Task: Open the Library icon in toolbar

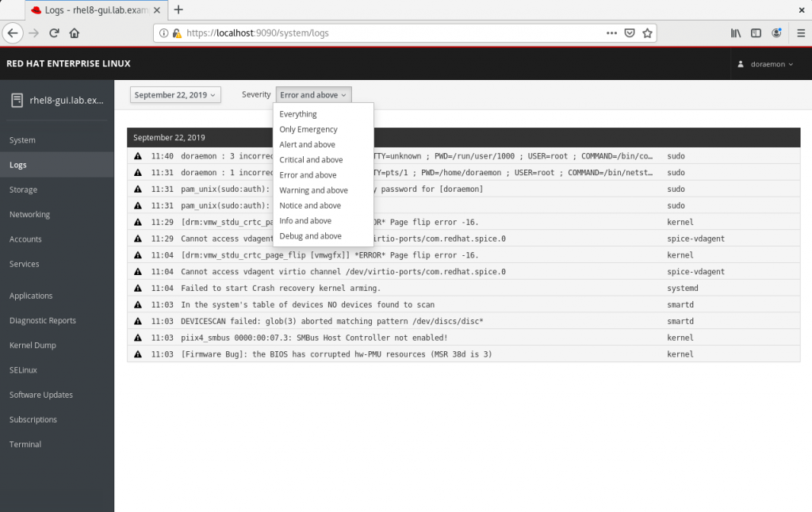Action: pyautogui.click(x=736, y=33)
